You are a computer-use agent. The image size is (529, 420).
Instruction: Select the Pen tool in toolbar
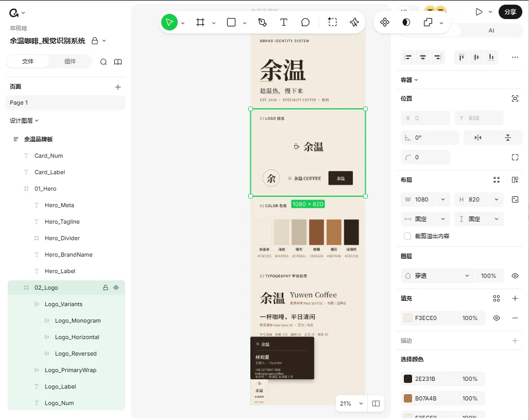point(262,23)
